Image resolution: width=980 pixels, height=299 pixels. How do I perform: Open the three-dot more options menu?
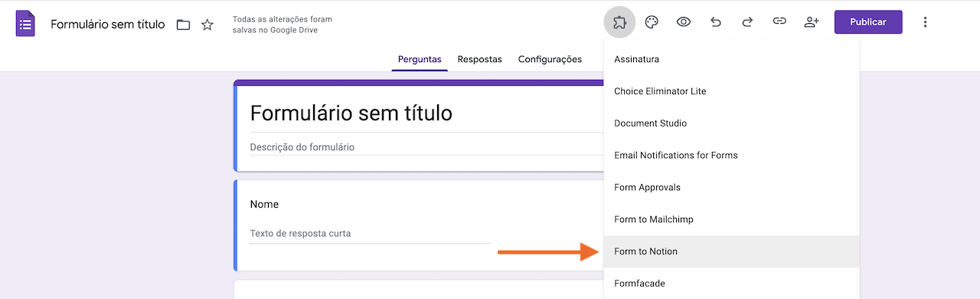pos(925,22)
